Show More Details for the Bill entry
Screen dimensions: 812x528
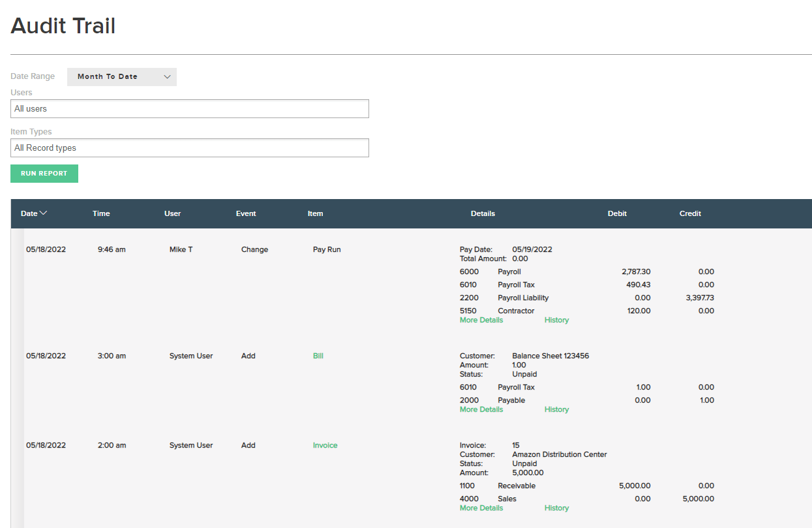481,410
